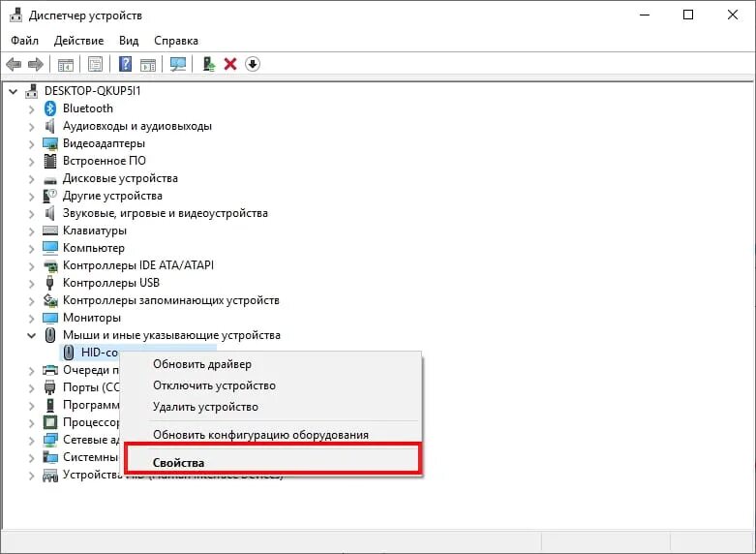Expand Аудиовходы и аудиовыходы
The height and width of the screenshot is (554, 756).
tap(32, 127)
